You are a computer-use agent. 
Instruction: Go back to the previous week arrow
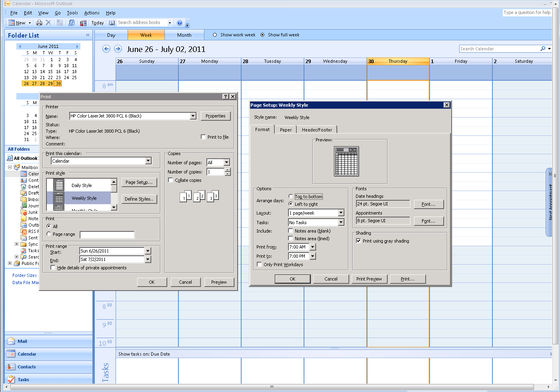106,49
